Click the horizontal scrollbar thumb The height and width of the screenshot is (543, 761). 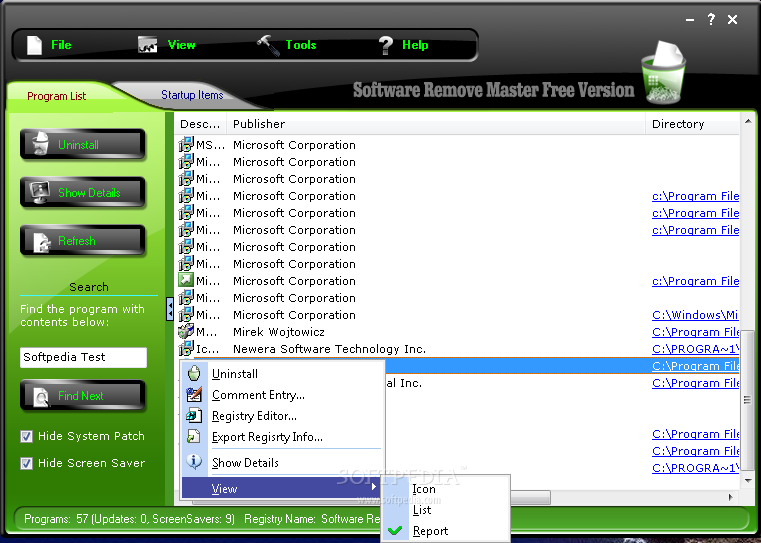pos(530,497)
